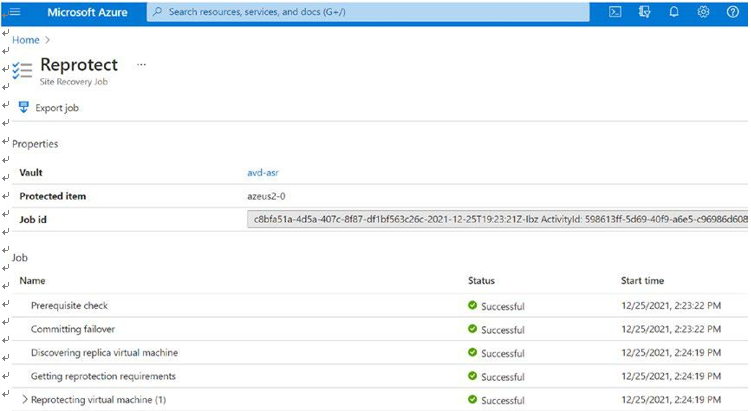Expand the Reprotecting virtual machine (1) row
This screenshot has height=411, width=751.
pyautogui.click(x=24, y=399)
